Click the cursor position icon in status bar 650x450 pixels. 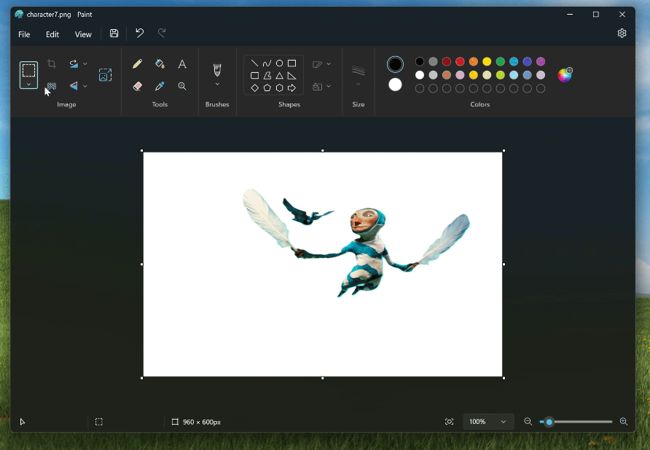22,422
